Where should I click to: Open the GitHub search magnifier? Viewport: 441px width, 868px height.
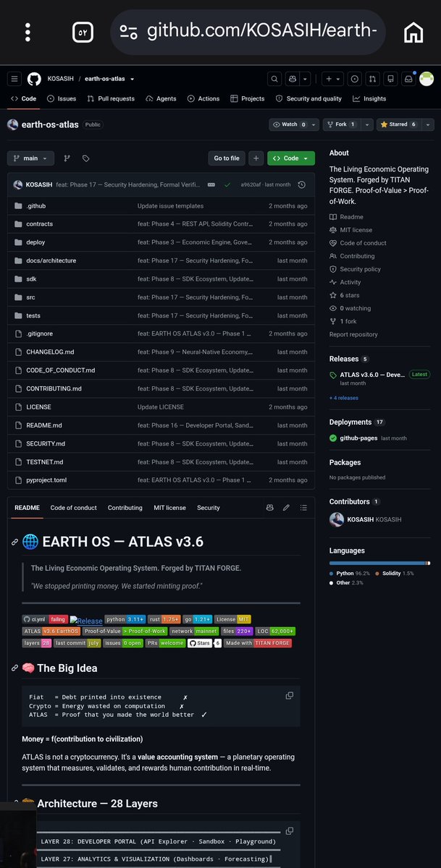274,79
